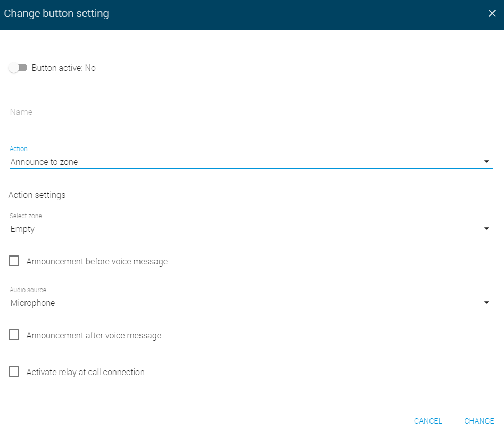Click the CANCEL button
The height and width of the screenshot is (430, 504).
point(428,421)
